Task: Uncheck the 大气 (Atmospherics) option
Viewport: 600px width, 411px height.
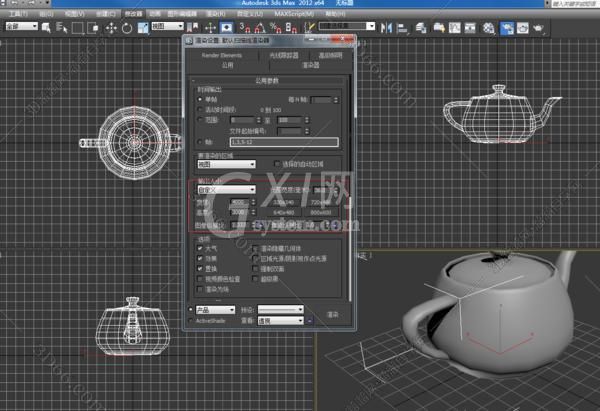Action: tap(200, 248)
